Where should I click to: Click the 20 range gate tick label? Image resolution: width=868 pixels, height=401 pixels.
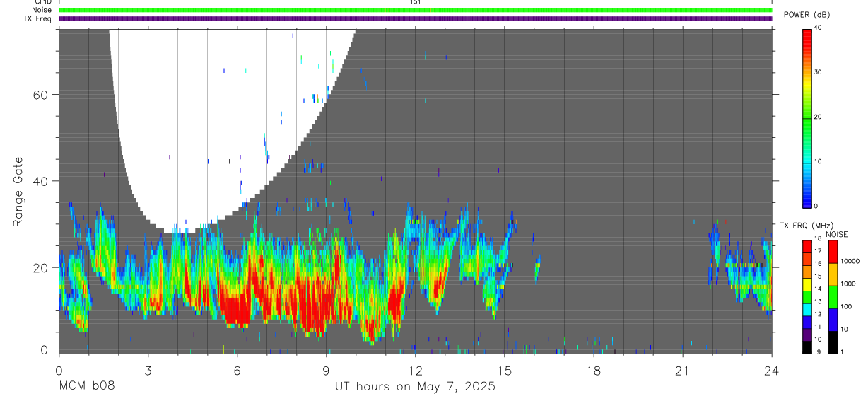coord(40,267)
